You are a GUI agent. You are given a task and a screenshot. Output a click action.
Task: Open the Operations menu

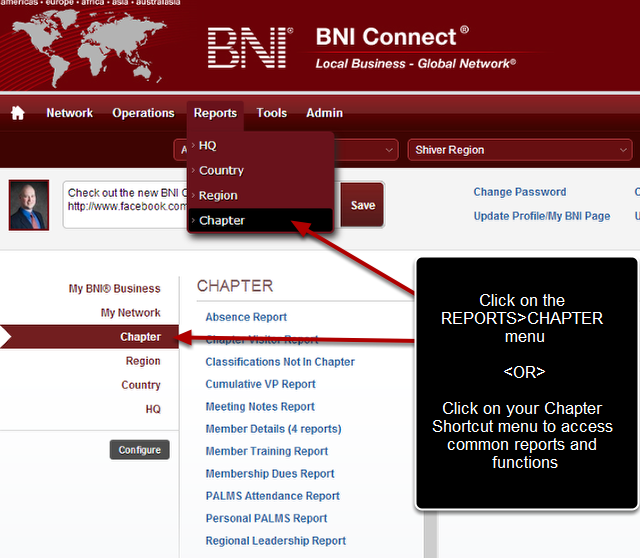(143, 113)
